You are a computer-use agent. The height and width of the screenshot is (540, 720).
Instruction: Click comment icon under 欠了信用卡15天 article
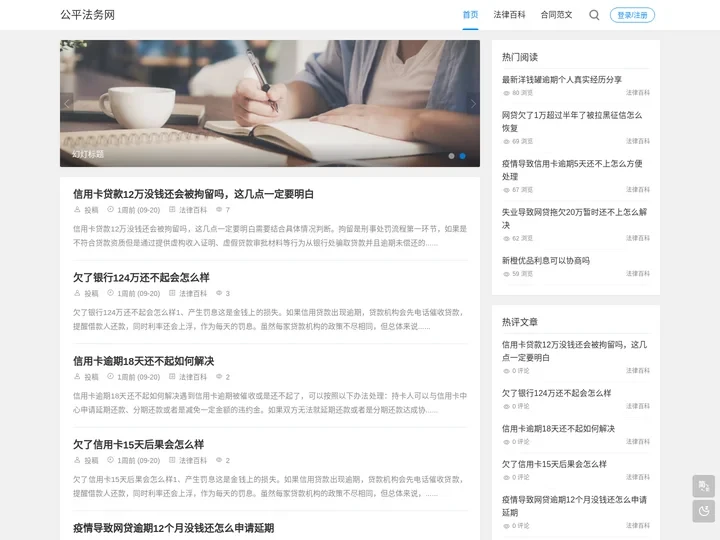[x=219, y=460]
